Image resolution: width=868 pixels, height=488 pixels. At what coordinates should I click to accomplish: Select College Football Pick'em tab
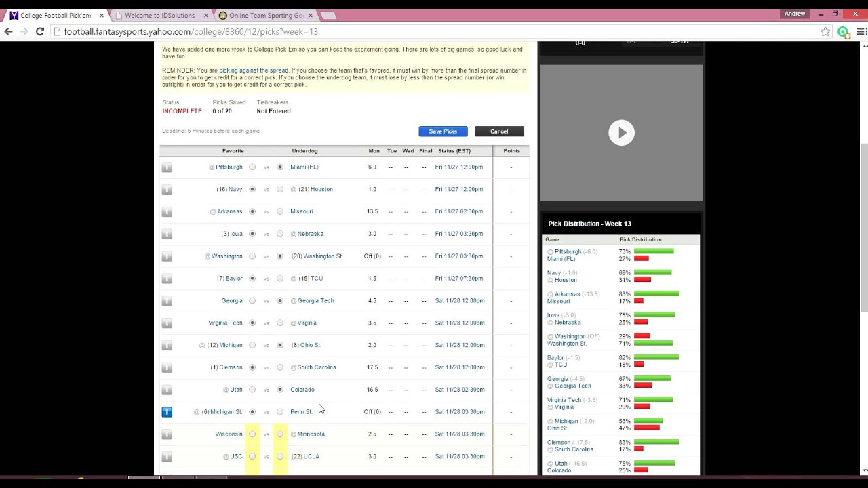click(x=54, y=15)
